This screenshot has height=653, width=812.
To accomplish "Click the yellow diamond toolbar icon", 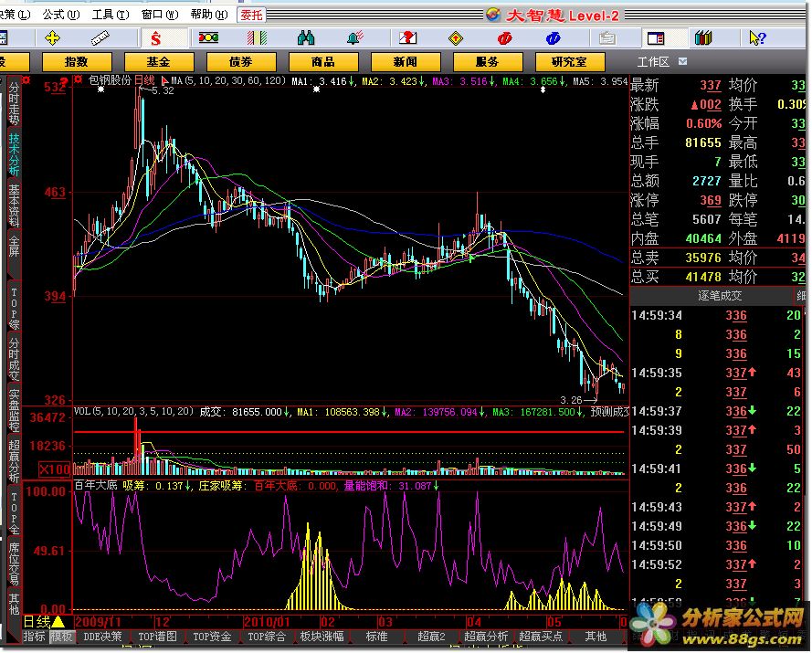I will tap(455, 37).
